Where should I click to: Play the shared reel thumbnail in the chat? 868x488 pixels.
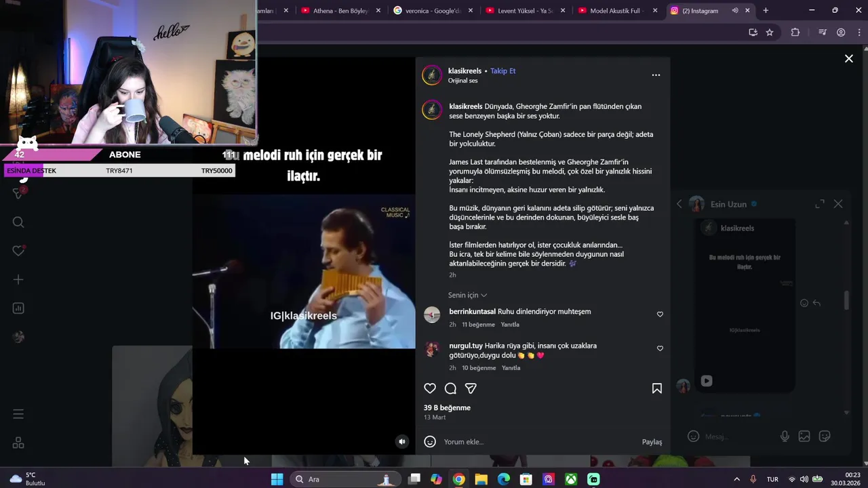(x=707, y=381)
